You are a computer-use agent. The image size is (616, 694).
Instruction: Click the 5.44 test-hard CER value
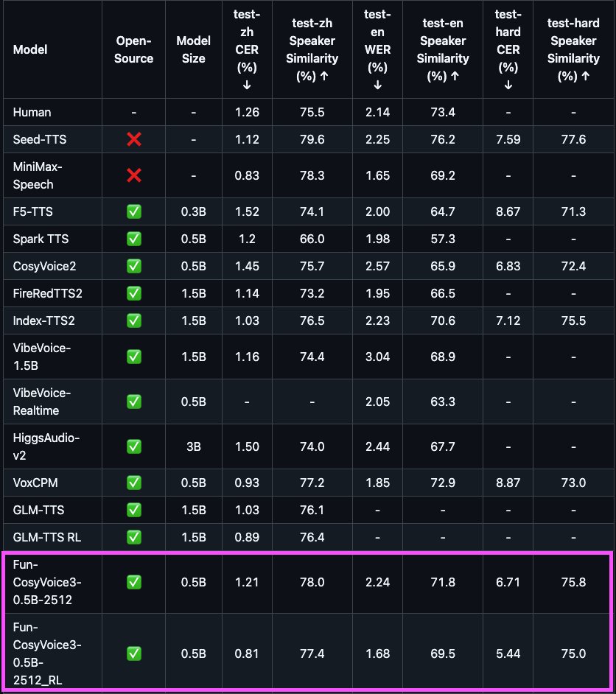[x=508, y=653]
